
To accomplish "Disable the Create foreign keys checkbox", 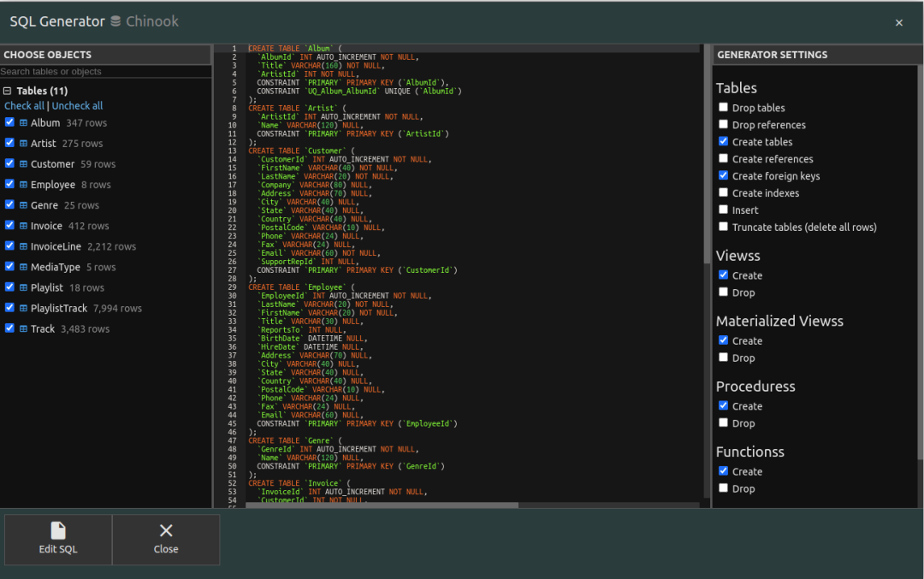I will tap(724, 175).
